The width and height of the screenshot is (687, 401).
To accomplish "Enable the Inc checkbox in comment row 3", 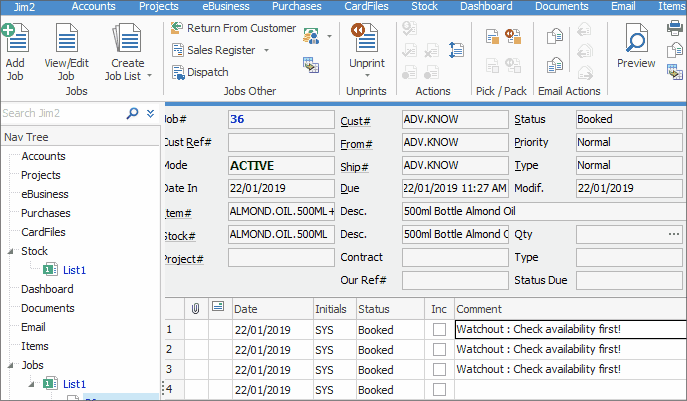I will 440,370.
